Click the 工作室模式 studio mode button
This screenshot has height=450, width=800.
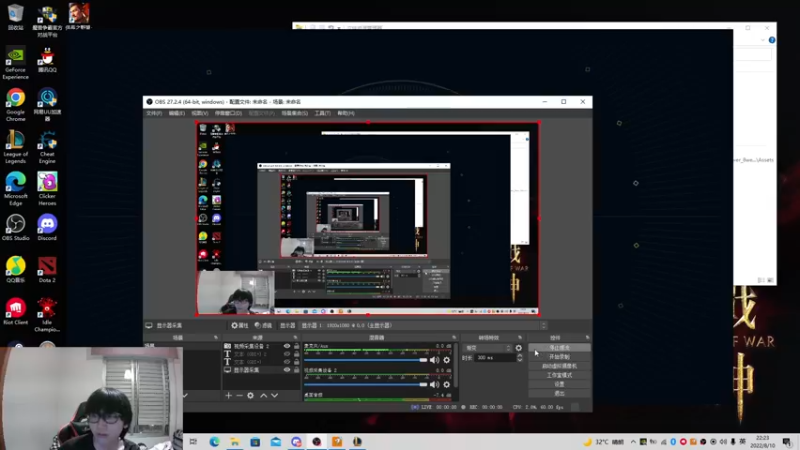(x=559, y=375)
